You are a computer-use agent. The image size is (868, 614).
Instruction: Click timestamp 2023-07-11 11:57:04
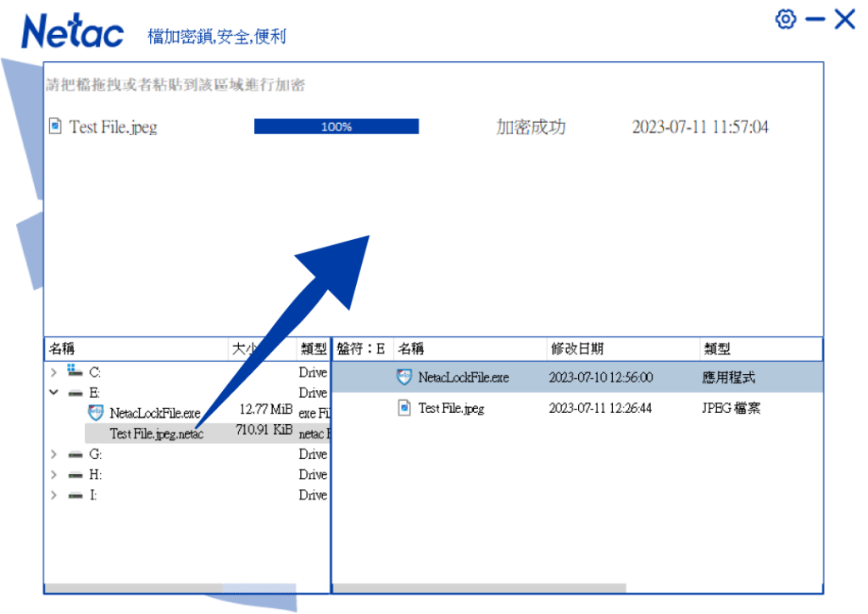coord(700,127)
